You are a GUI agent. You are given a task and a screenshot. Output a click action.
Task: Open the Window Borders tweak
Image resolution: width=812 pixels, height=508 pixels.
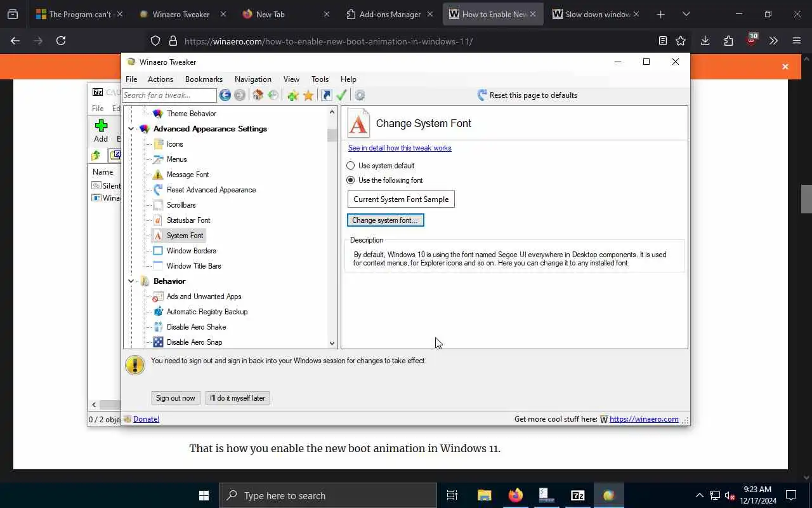point(191,251)
